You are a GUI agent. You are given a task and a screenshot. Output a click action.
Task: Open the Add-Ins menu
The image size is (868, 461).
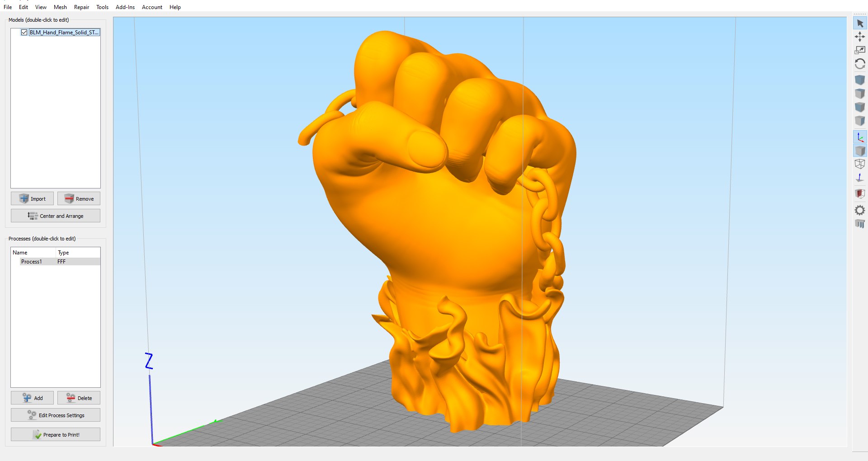[x=125, y=7]
